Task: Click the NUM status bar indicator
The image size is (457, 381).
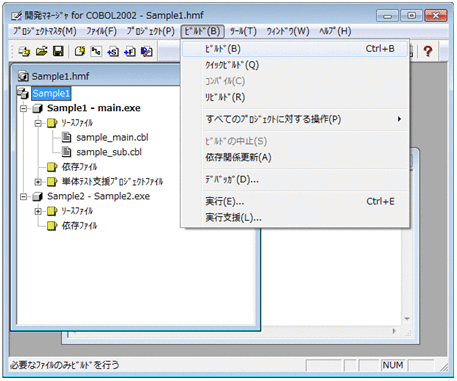Action: tap(393, 365)
